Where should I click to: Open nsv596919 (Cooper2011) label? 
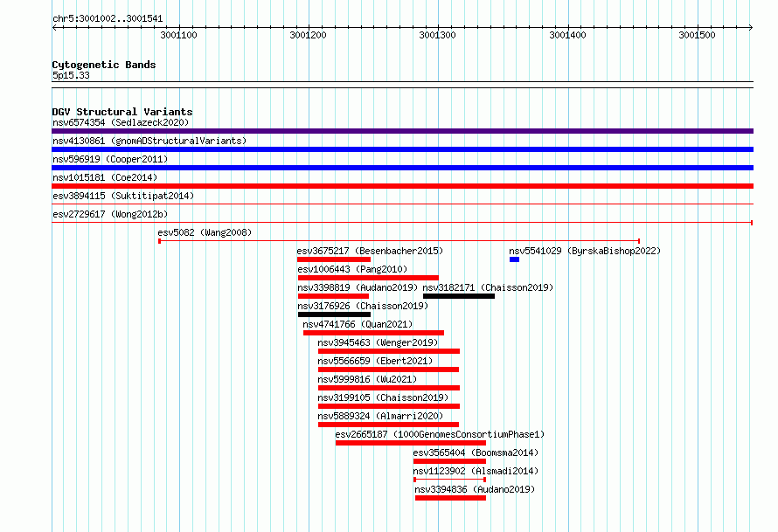(110, 159)
